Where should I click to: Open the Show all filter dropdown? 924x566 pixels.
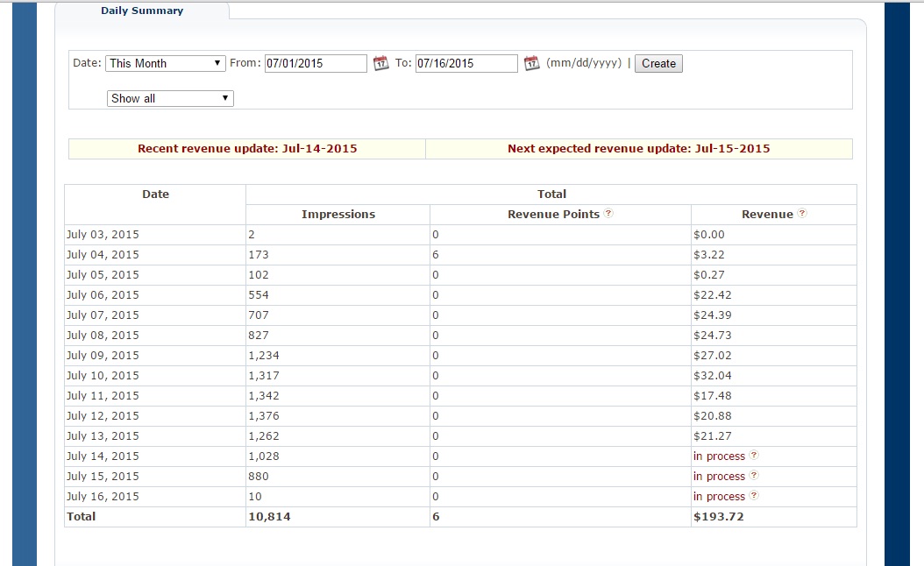point(169,98)
